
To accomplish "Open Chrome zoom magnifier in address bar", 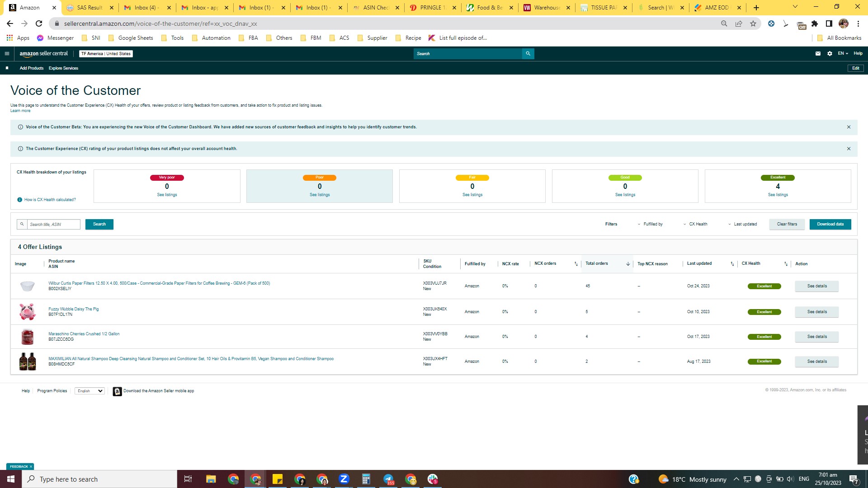I will point(724,23).
